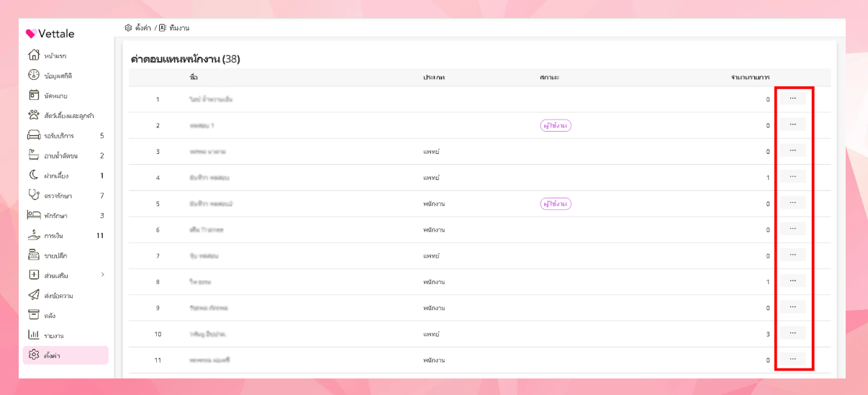This screenshot has height=395, width=868.
Task: Click ตั้งค่า breadcrumb link
Action: (143, 28)
